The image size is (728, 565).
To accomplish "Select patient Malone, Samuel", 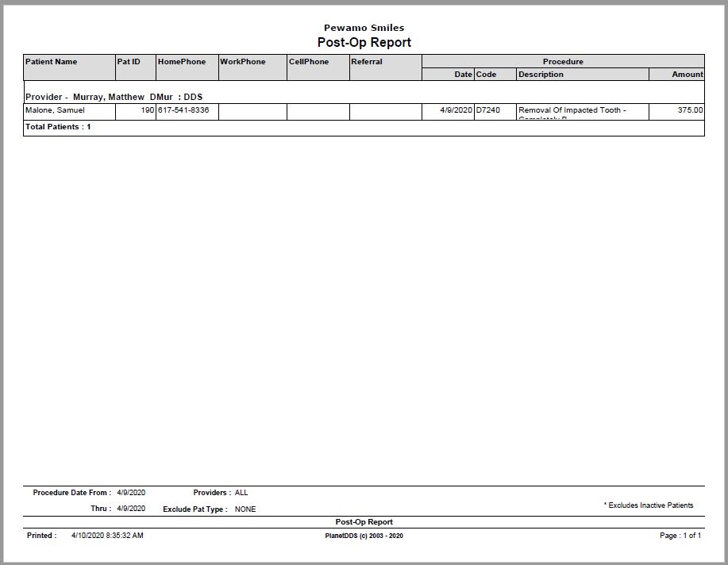I will click(55, 110).
